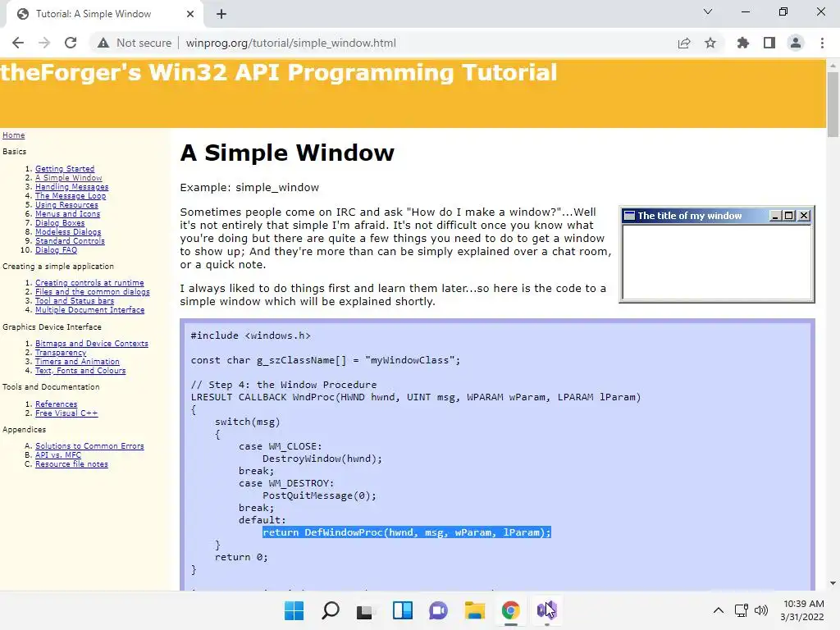The width and height of the screenshot is (840, 630).
Task: Open The Message Loop link
Action: [x=71, y=196]
